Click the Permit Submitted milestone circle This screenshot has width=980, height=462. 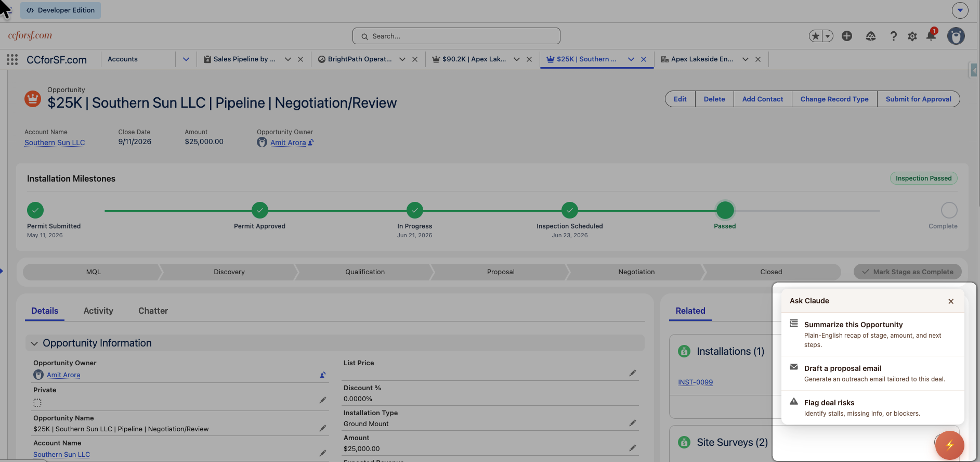pos(35,210)
